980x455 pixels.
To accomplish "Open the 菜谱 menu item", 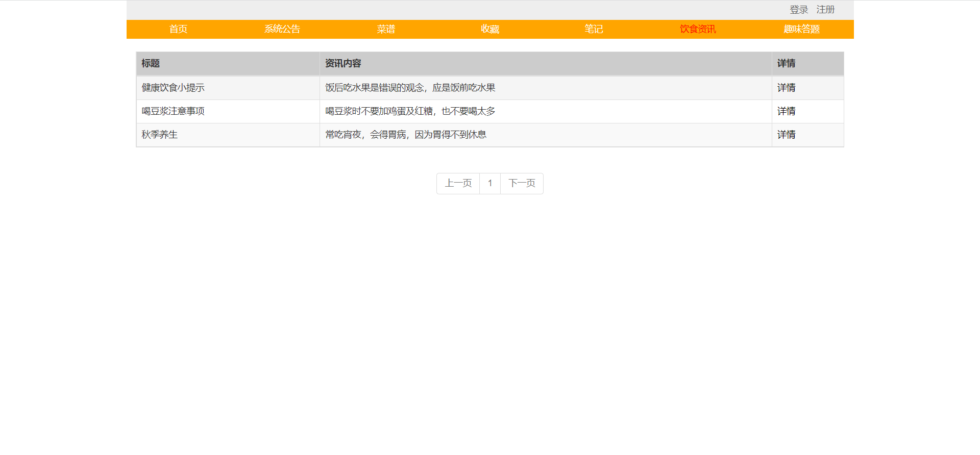I will [386, 29].
